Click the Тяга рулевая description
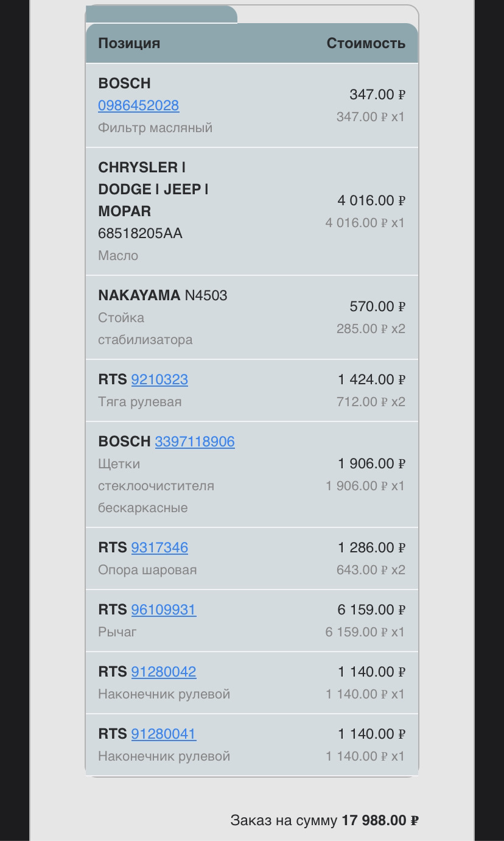The image size is (504, 841). pyautogui.click(x=139, y=402)
